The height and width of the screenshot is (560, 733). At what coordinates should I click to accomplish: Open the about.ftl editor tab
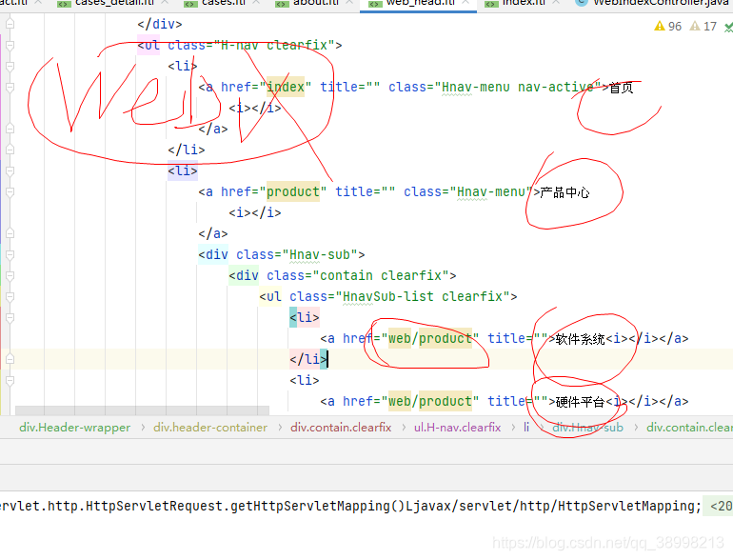315,3
